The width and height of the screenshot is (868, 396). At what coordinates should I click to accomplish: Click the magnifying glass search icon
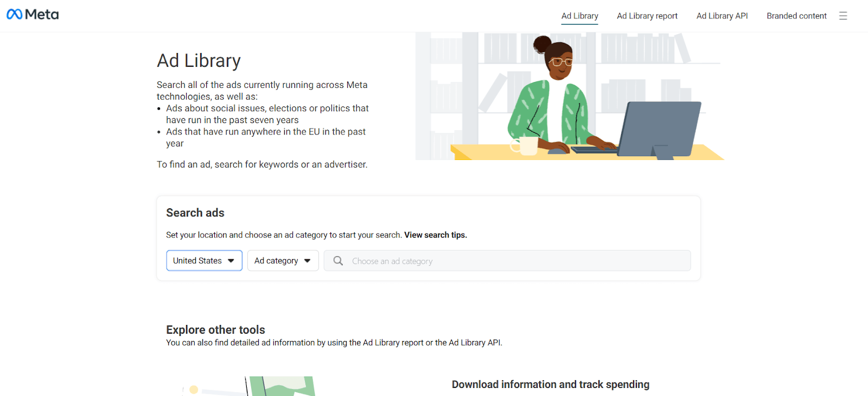(338, 261)
